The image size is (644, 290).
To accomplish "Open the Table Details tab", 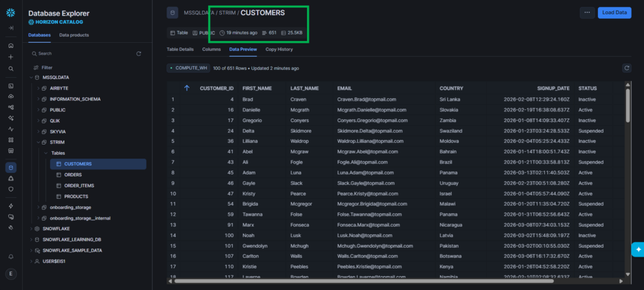I will pyautogui.click(x=180, y=49).
